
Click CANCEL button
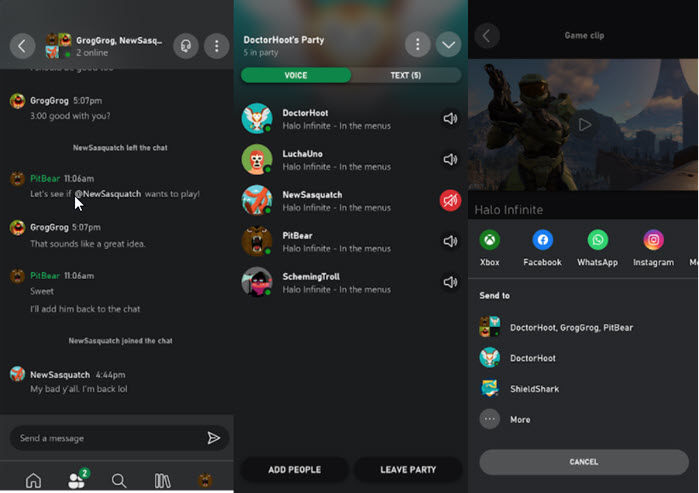(x=584, y=462)
